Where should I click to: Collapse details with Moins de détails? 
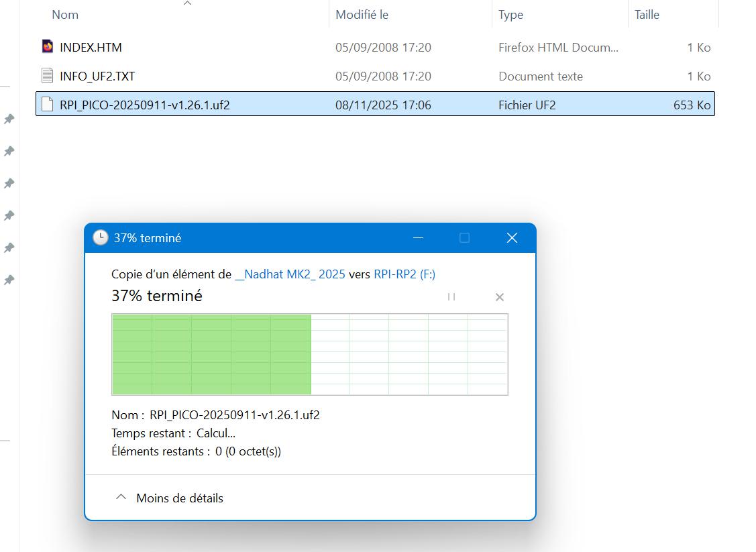click(179, 498)
